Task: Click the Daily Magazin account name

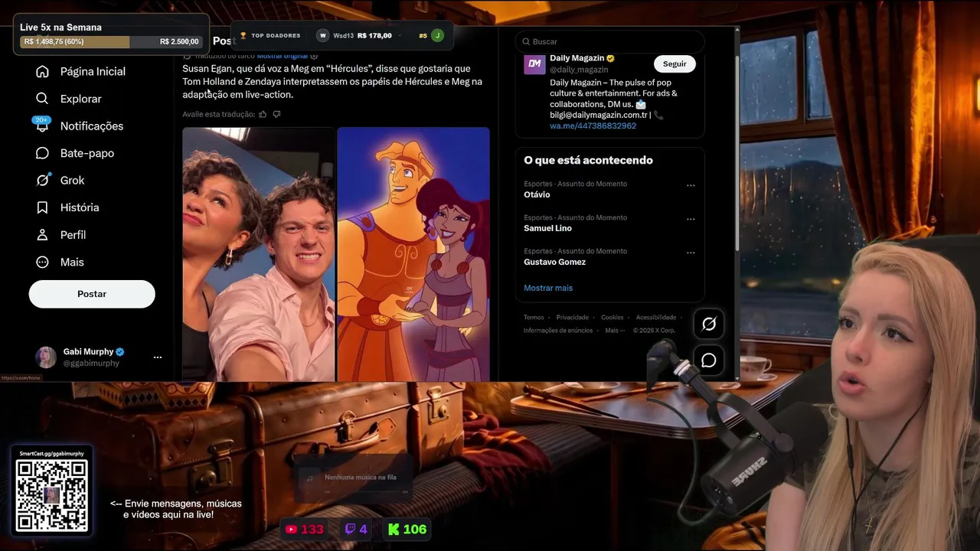Action: pos(577,58)
